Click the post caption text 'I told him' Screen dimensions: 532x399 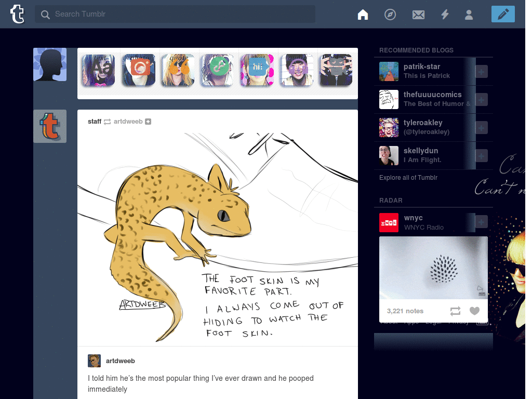(x=201, y=383)
